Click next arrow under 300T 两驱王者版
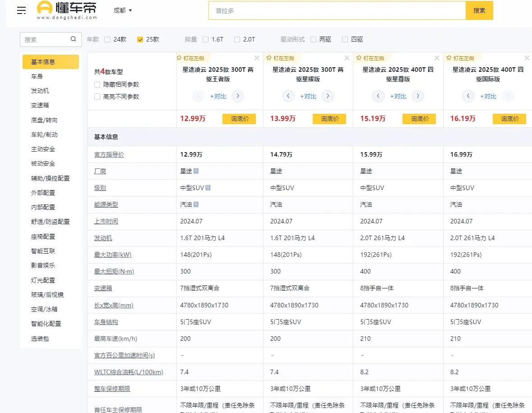532x413 pixels. coord(238,96)
